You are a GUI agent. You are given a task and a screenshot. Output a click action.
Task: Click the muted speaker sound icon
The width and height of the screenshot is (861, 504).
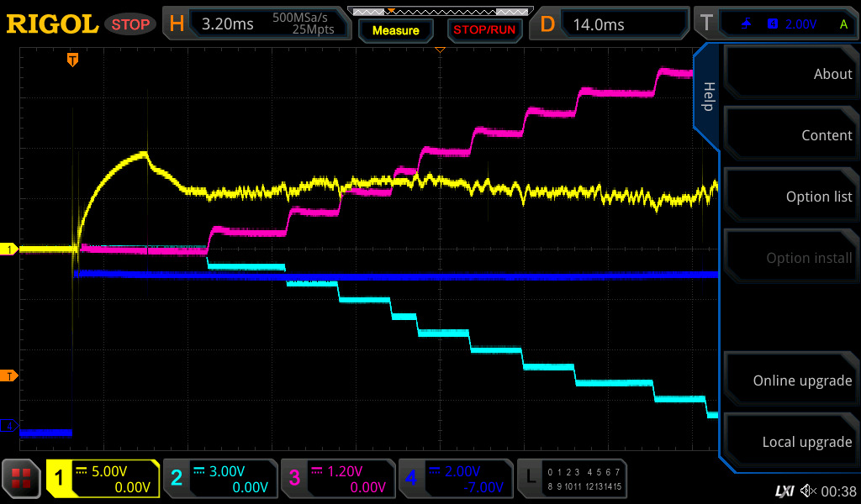click(x=809, y=490)
